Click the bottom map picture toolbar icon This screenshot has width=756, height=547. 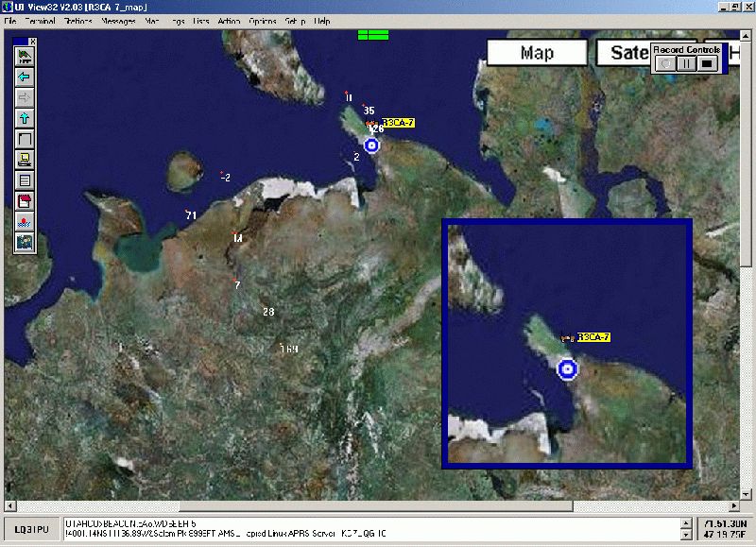25,242
